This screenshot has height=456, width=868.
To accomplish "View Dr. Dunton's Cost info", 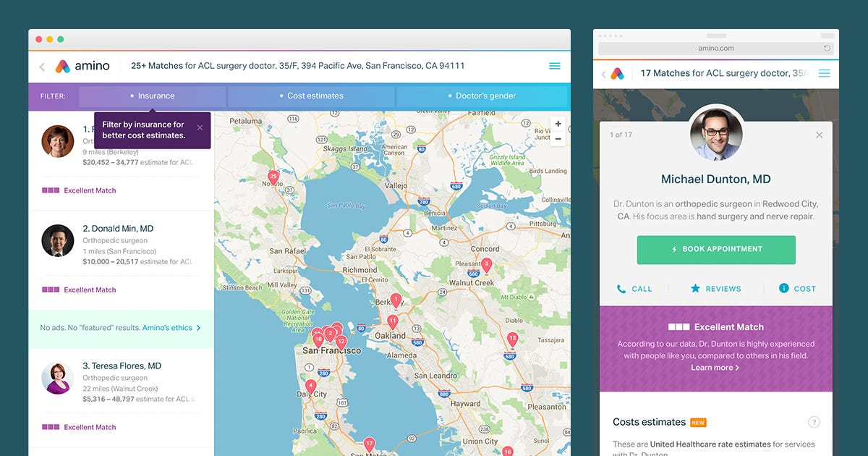I will click(797, 289).
